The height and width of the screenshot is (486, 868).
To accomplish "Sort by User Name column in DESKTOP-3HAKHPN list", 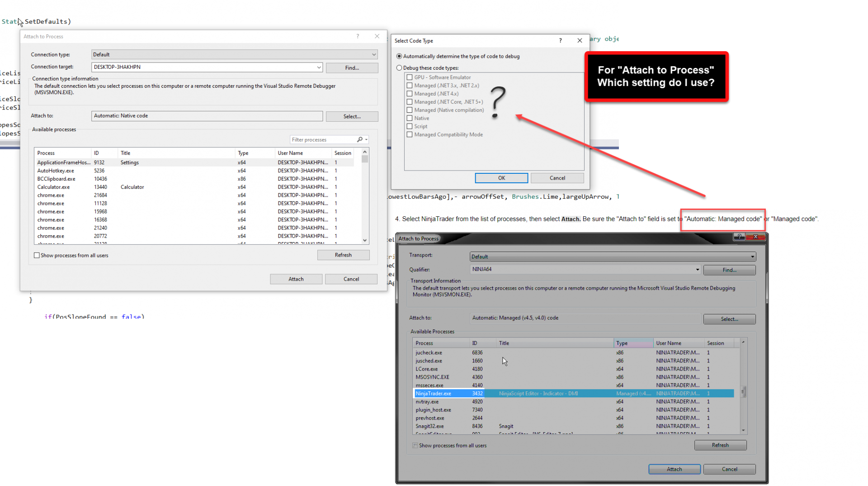I will (x=303, y=153).
